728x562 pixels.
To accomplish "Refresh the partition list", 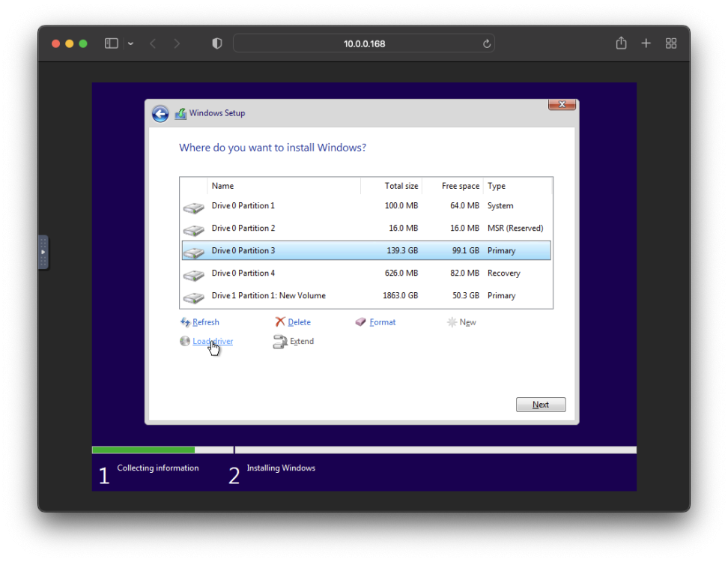I will (206, 322).
